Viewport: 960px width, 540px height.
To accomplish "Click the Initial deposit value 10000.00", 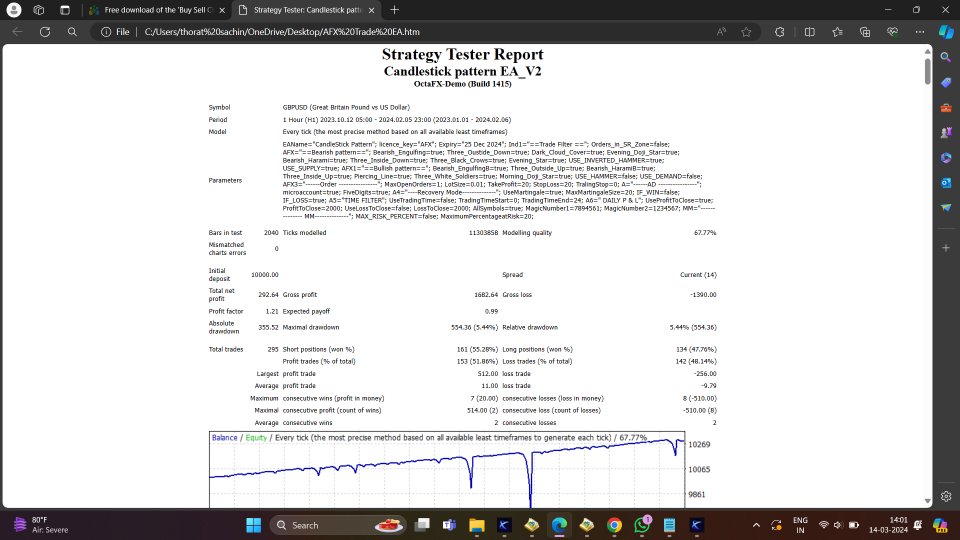I will point(264,275).
